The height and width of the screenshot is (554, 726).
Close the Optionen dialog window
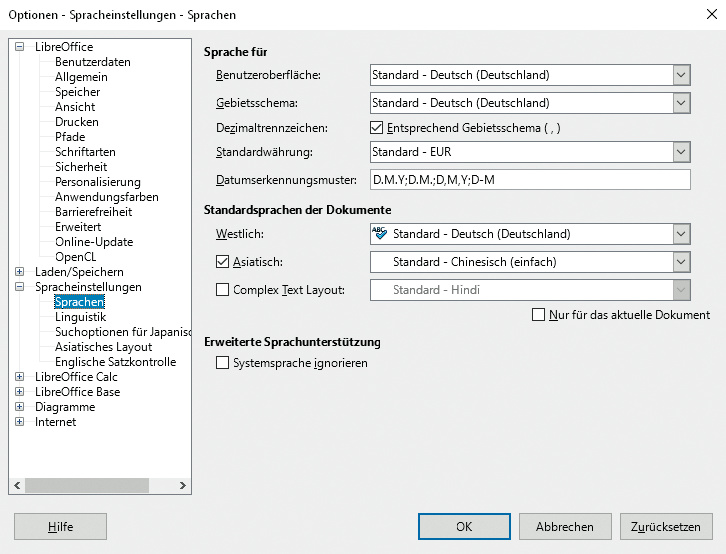click(712, 14)
